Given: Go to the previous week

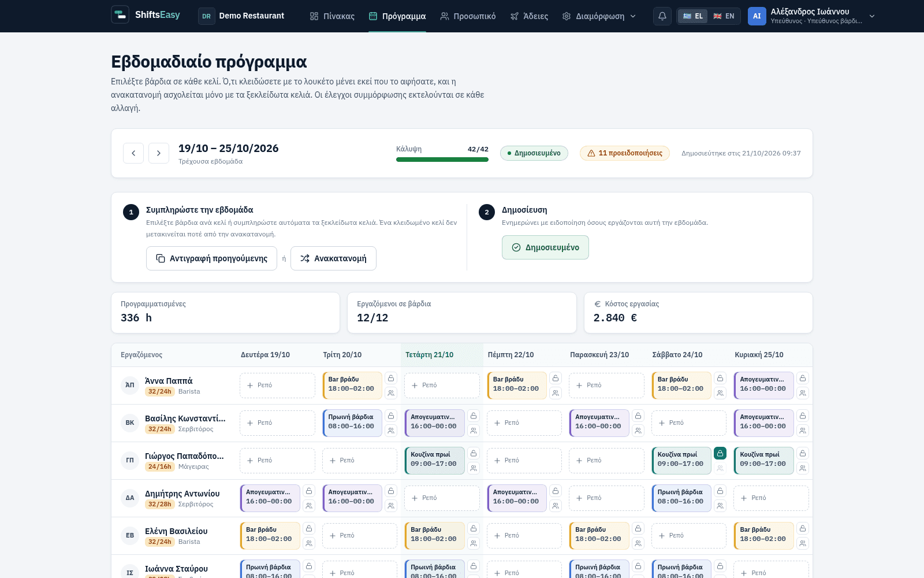Looking at the screenshot, I should pos(133,153).
